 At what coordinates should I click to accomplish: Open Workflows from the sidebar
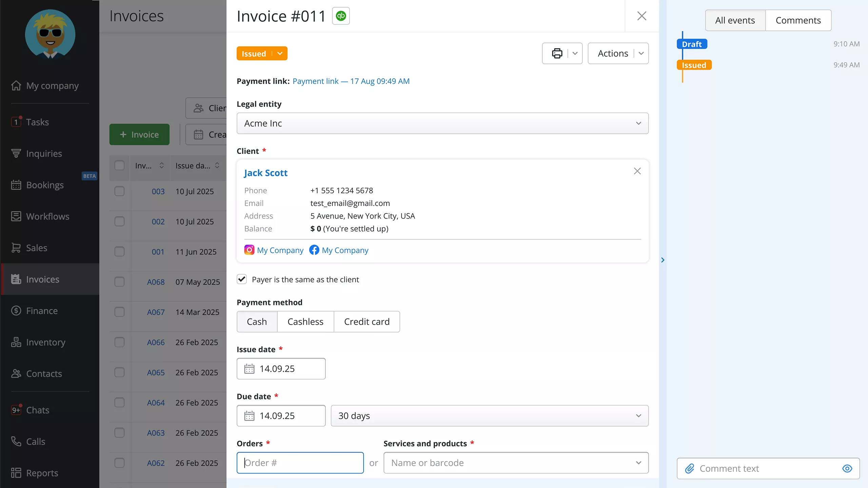[48, 216]
